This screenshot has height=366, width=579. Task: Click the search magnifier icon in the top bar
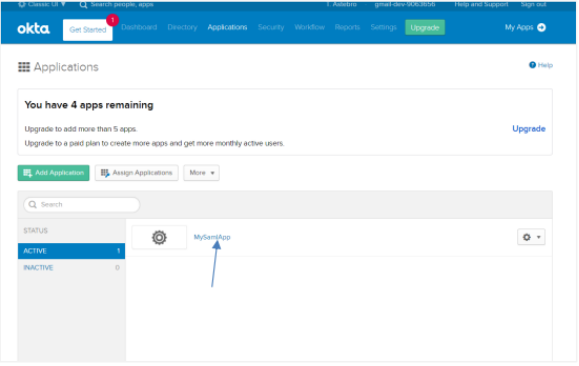[x=83, y=4]
